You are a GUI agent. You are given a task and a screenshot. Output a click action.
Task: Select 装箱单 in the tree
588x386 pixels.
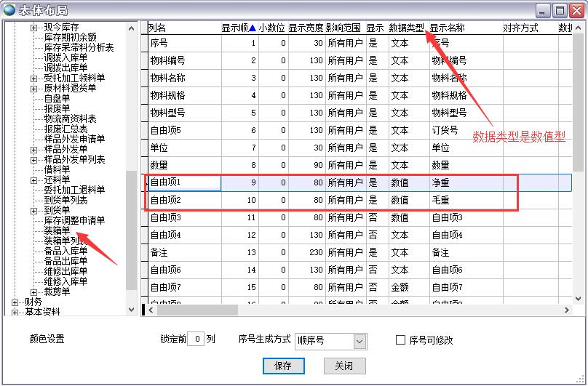point(57,230)
